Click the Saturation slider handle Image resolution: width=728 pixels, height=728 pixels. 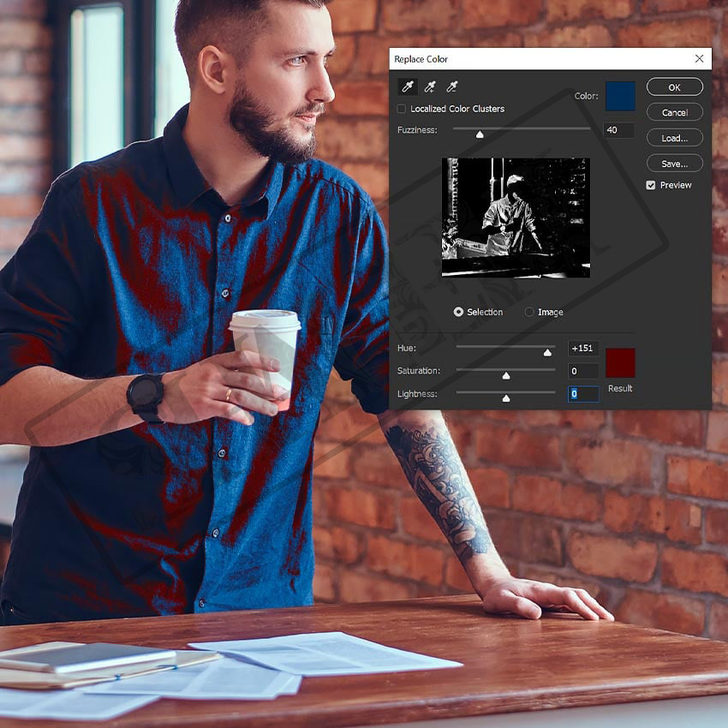point(506,375)
